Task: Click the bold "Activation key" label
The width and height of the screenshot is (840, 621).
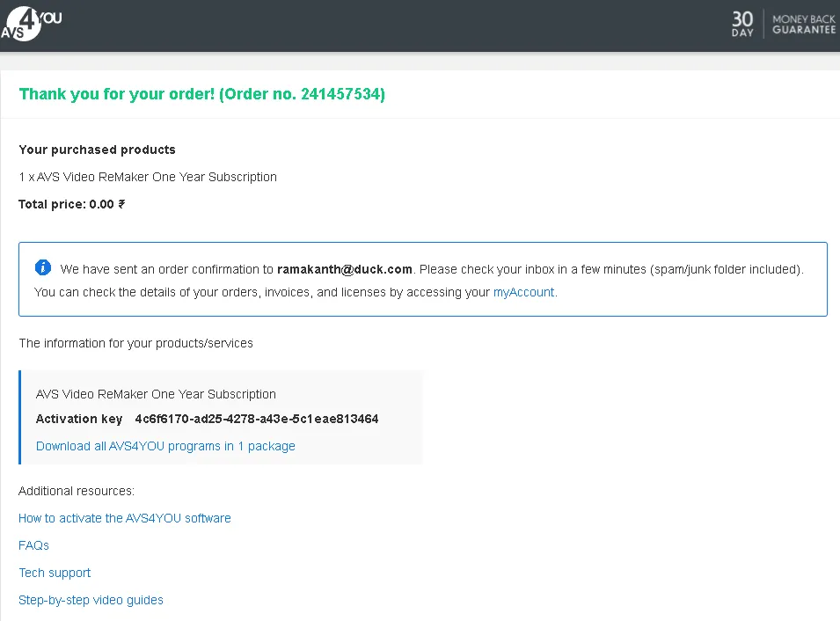Action: [79, 419]
